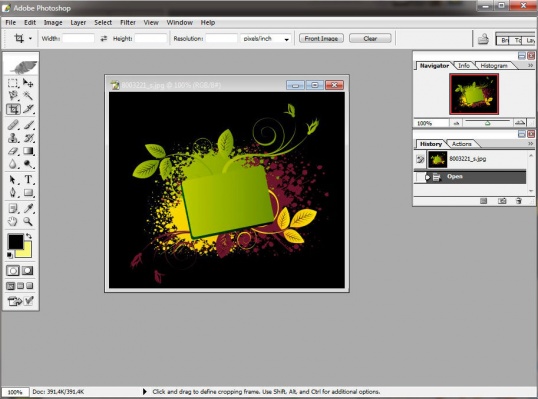538x399 pixels.
Task: Open the pixels/inch units dropdown
Action: (266, 39)
